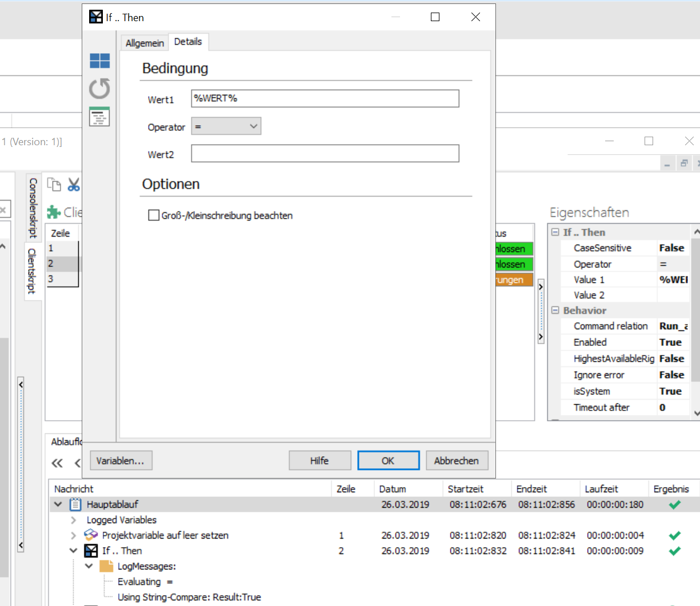The height and width of the screenshot is (606, 700).
Task: Click into the Wert2 input field
Action: point(325,154)
